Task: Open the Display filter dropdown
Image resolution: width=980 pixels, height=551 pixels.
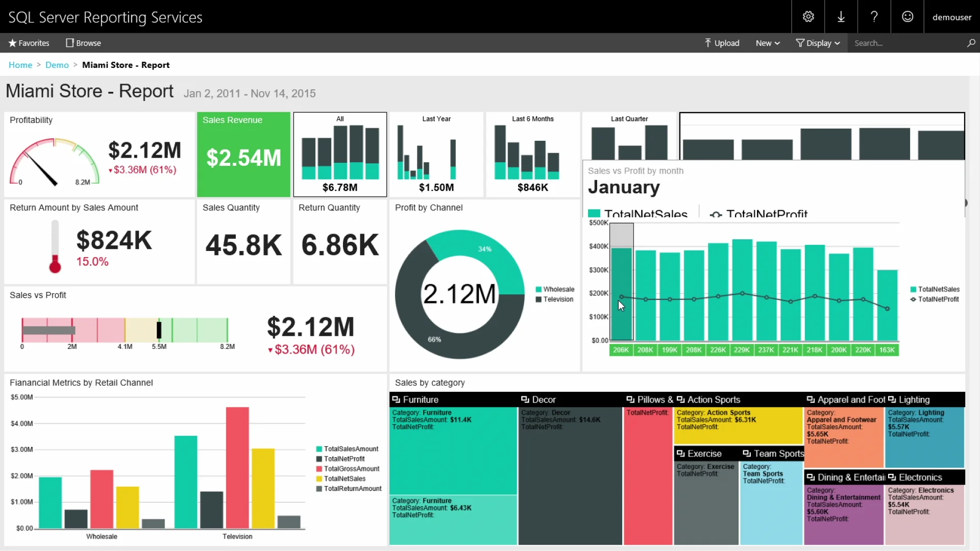Action: point(818,43)
